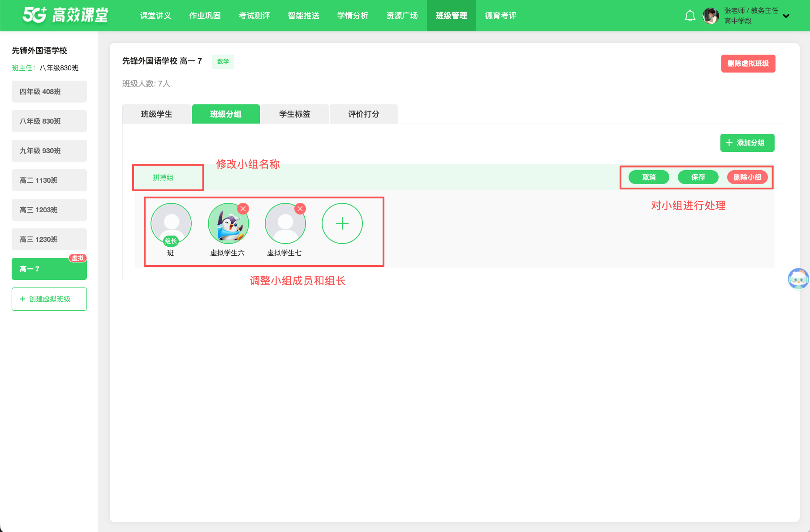Click 创建虚拟班级 in sidebar
810x532 pixels.
(49, 299)
